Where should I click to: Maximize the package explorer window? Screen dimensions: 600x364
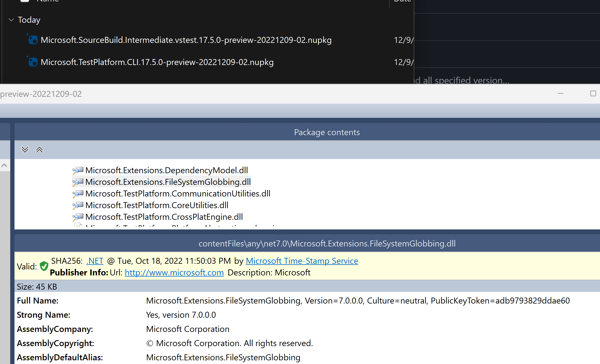pyautogui.click(x=593, y=94)
